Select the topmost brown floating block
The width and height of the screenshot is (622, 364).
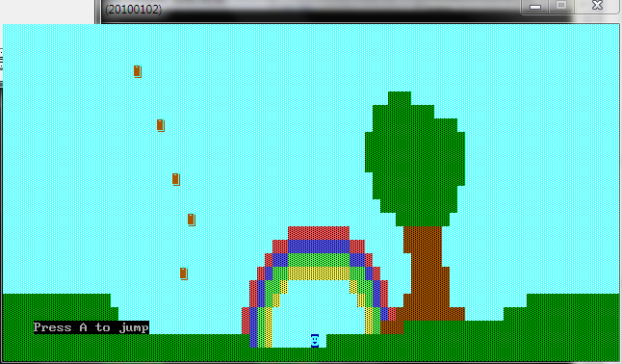click(138, 71)
